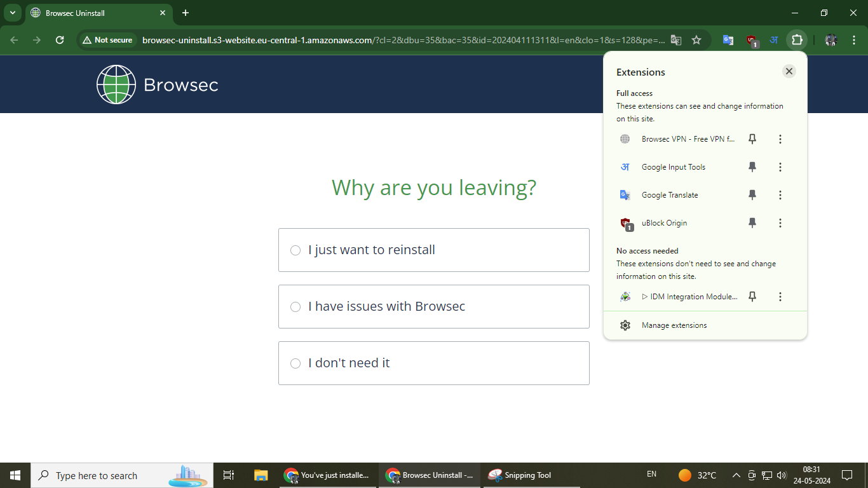Click the translate page icon in address bar
This screenshot has width=868, height=488.
(676, 40)
